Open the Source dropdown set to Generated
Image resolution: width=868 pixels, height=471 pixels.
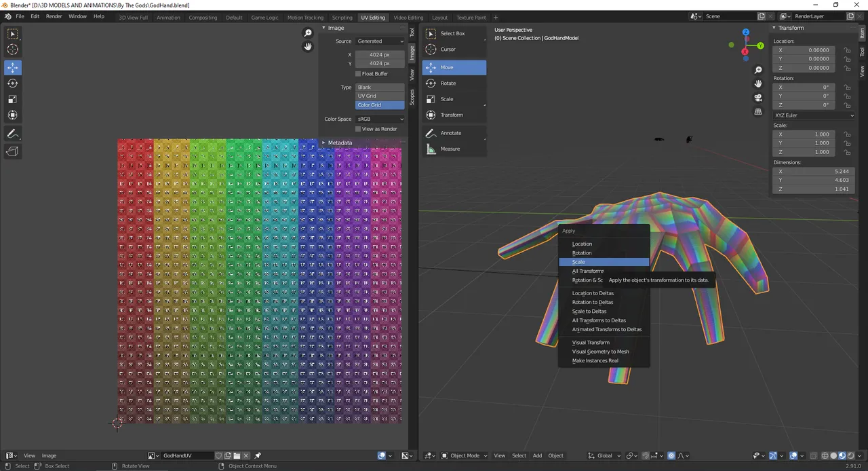tap(380, 41)
